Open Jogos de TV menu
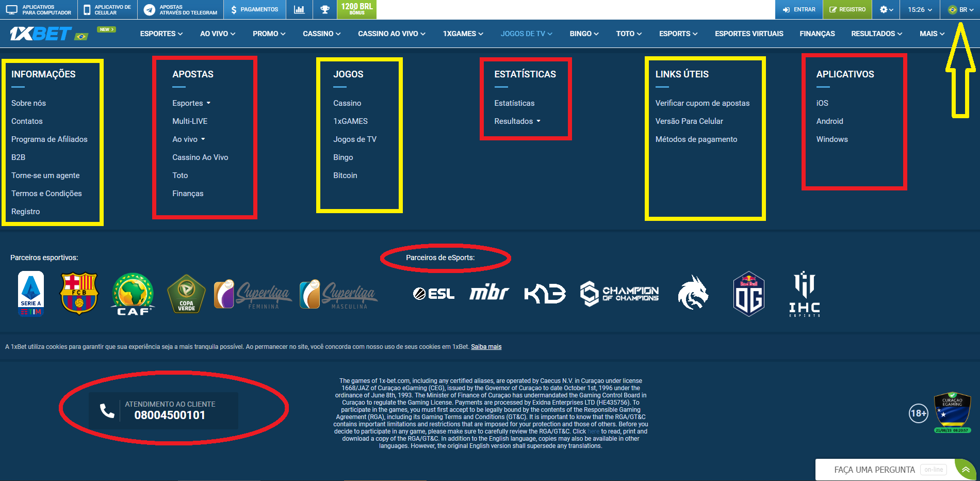This screenshot has width=980, height=481. [x=527, y=34]
